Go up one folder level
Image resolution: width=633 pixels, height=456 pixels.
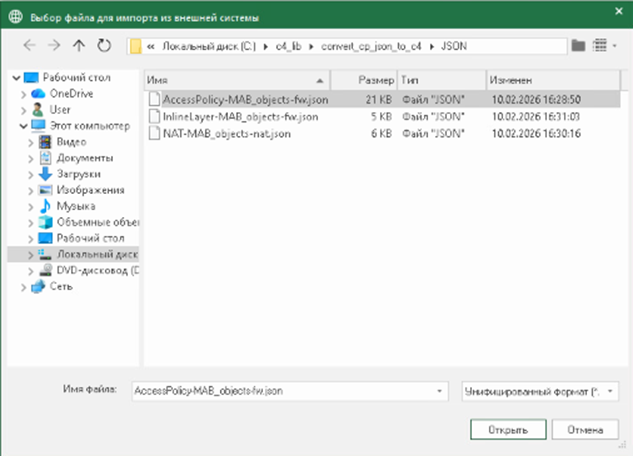[x=79, y=46]
